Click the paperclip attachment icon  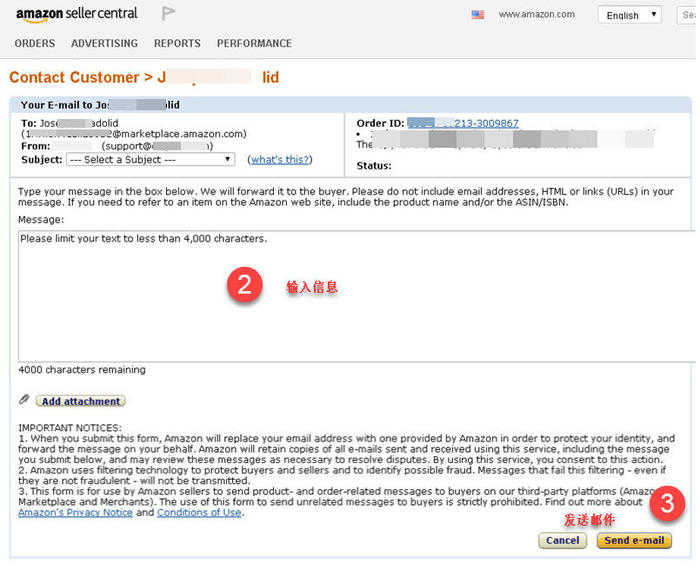coord(24,400)
